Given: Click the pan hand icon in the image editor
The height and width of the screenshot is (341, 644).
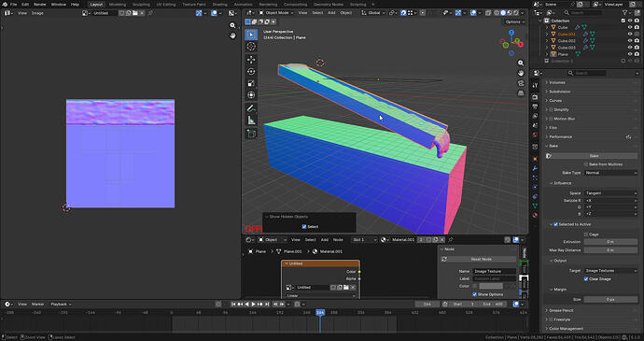Looking at the screenshot, I should point(233,36).
